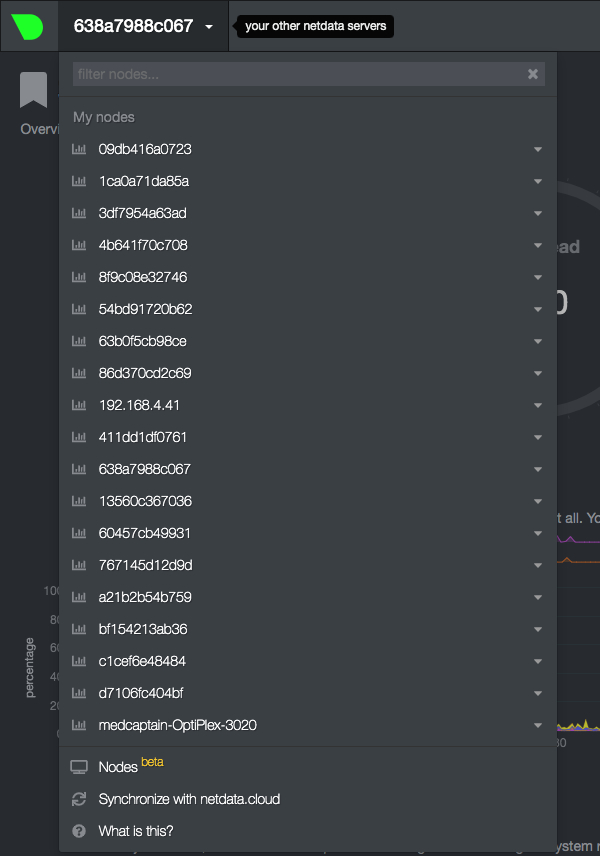
Task: Click chart icon next to 767145d12d9d
Action: tap(79, 565)
